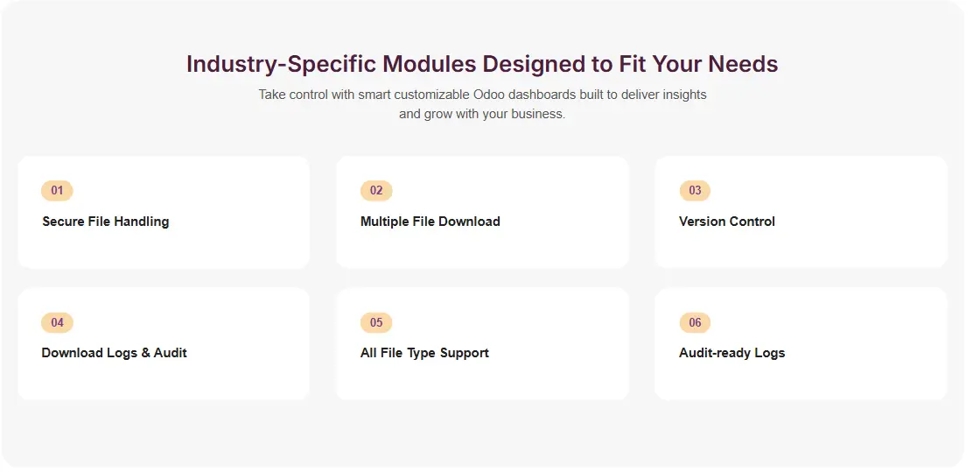The image size is (980, 472).
Task: Click the 03 number badge
Action: pyautogui.click(x=695, y=191)
